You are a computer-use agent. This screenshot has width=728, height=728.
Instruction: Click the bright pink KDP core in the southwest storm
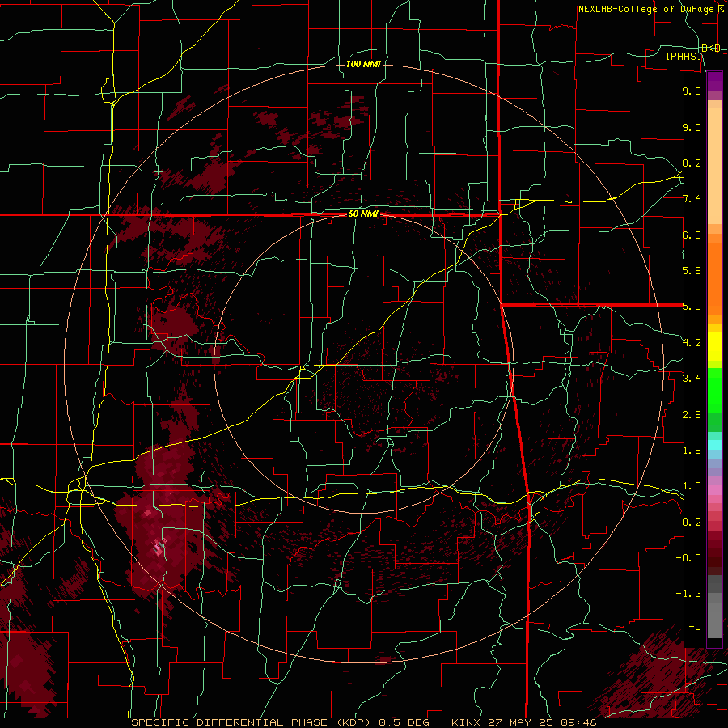pos(159,548)
